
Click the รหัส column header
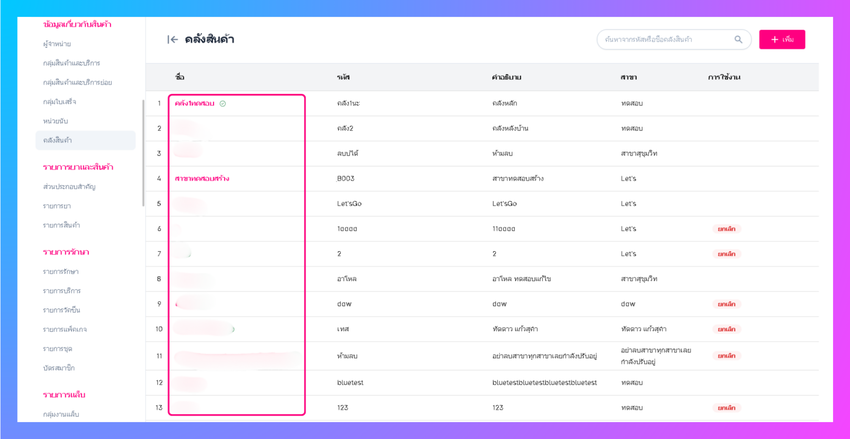click(343, 77)
